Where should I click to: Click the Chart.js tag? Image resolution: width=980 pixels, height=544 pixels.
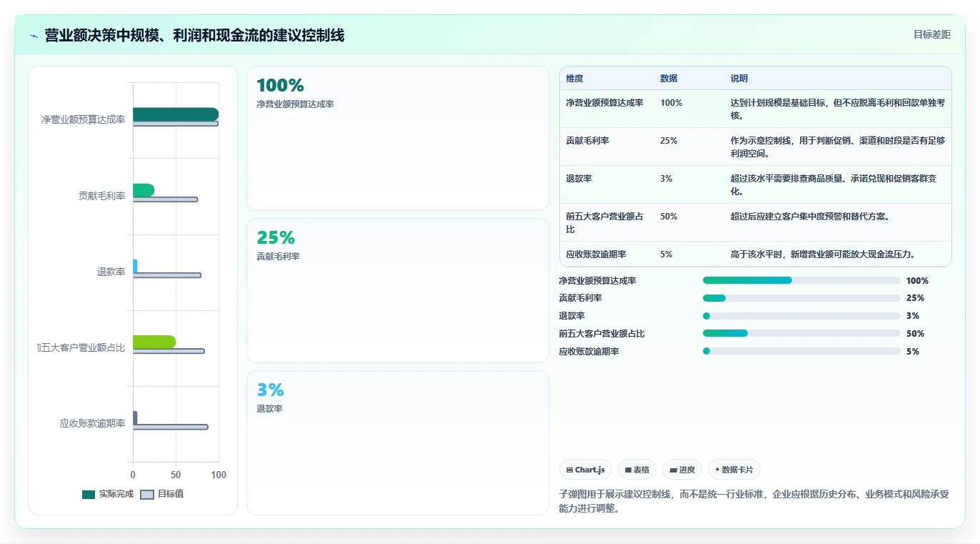click(586, 470)
